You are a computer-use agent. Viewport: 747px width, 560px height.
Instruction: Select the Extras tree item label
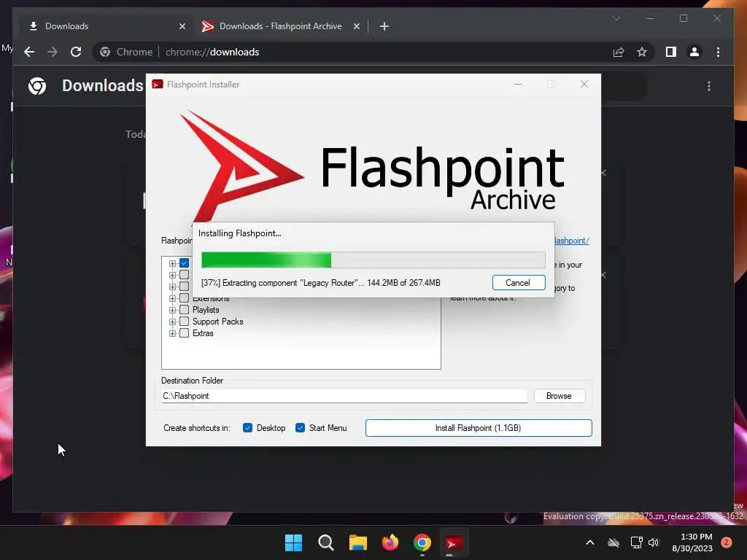[x=203, y=333]
